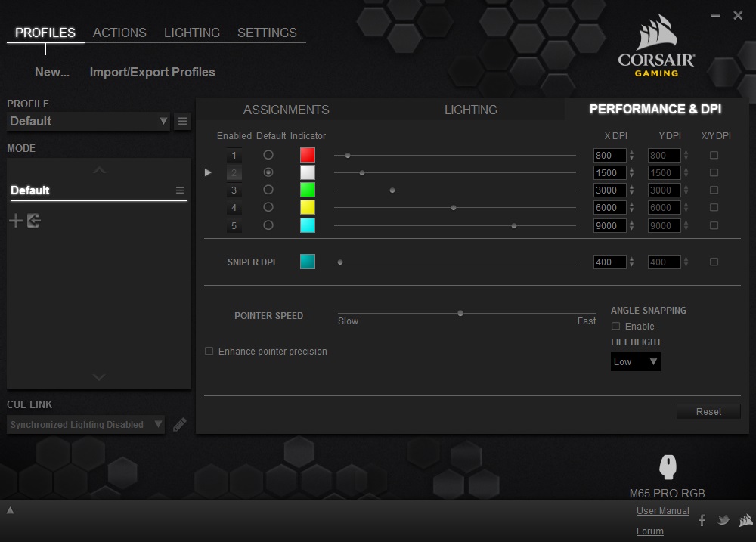Toggle DPI stage 3 enabled button
Image resolution: width=756 pixels, height=542 pixels.
(x=234, y=190)
